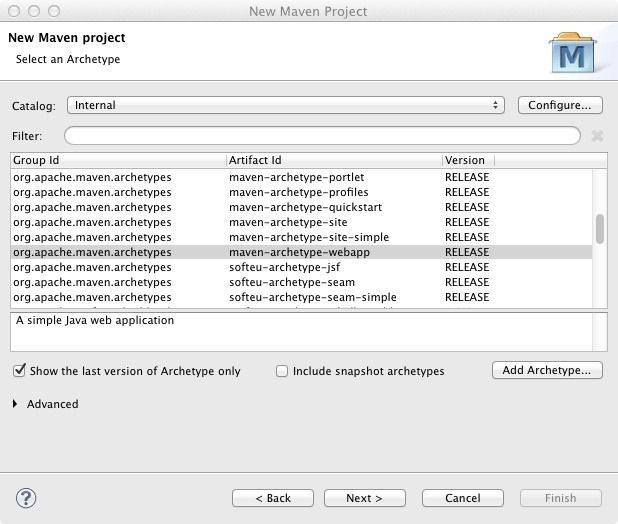
Task: Select the maven-archetype-site artifact row
Action: point(302,222)
